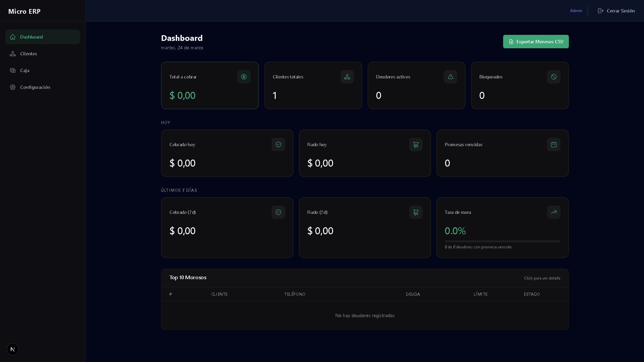Viewport: 644px width, 362px height.
Task: Click the cart icon in Fiado (7d) card
Action: pyautogui.click(x=416, y=212)
